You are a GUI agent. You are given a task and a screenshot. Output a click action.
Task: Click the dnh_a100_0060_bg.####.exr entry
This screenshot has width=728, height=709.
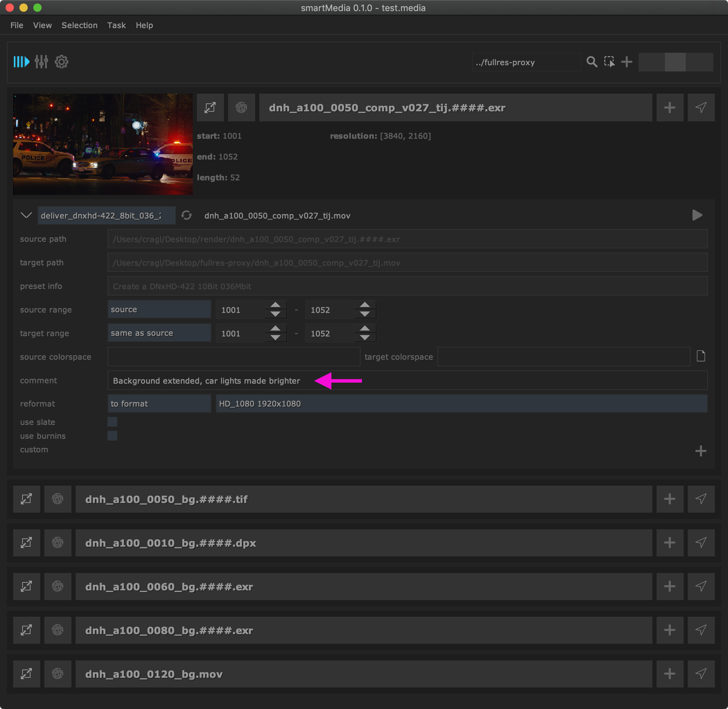coord(363,587)
